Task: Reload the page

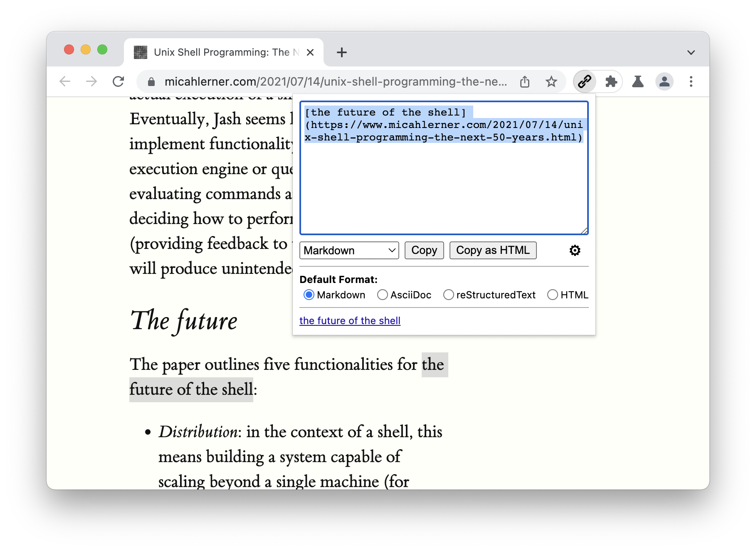Action: 119,81
